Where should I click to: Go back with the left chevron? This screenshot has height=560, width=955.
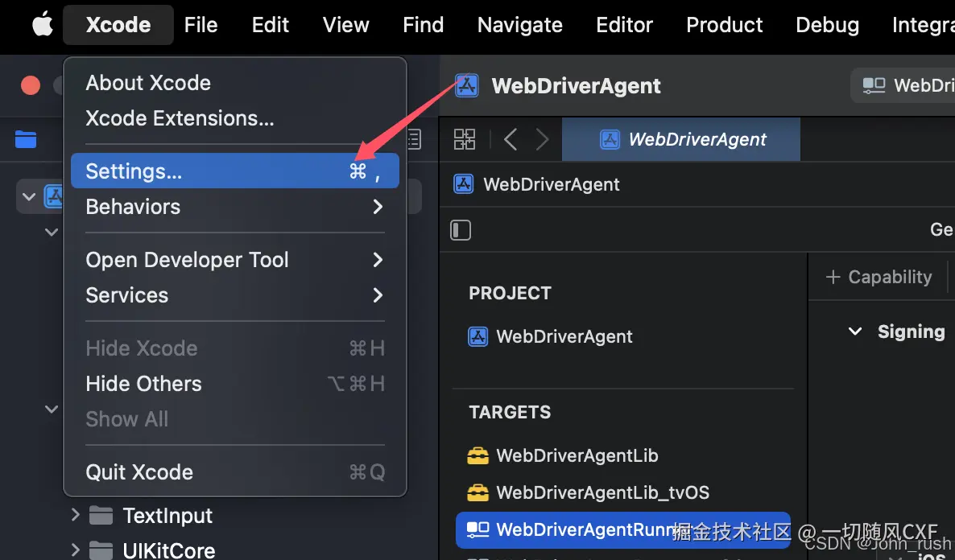(510, 139)
